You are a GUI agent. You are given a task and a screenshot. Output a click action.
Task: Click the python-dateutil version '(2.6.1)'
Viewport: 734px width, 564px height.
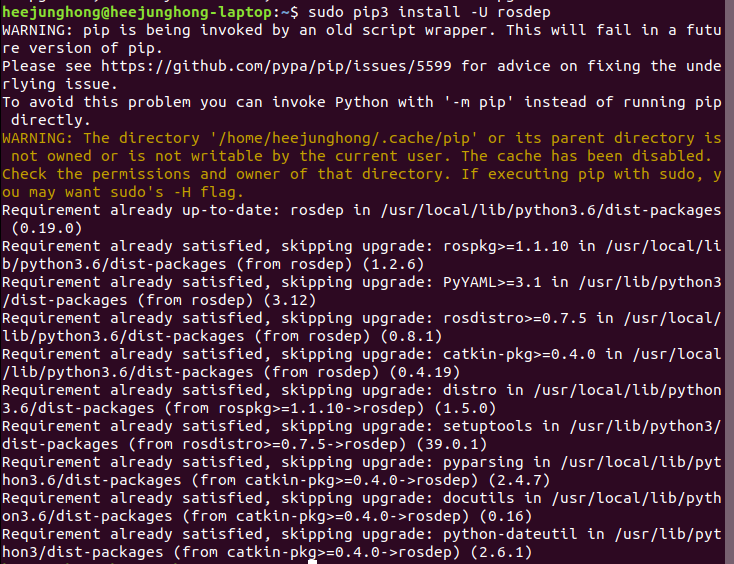click(x=501, y=552)
